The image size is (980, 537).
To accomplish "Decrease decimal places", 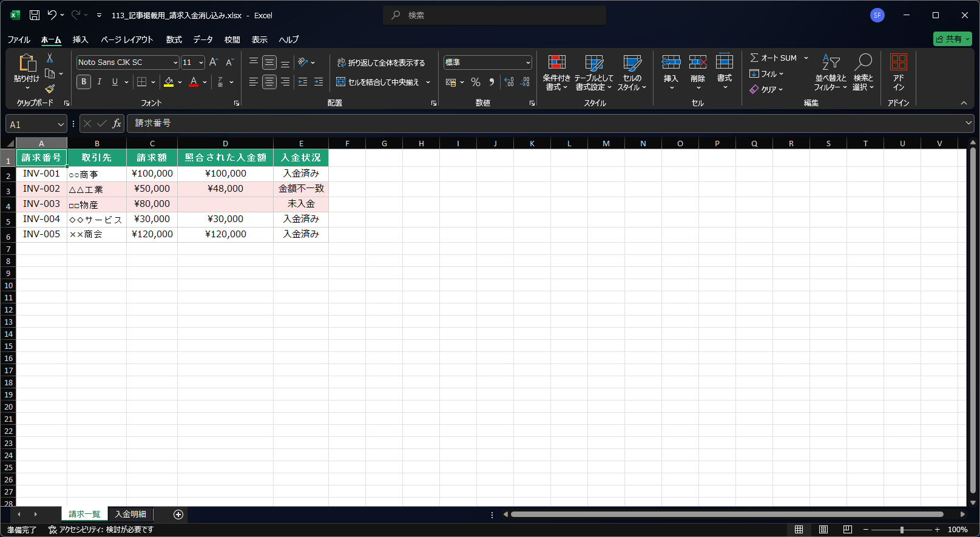I will coord(525,82).
